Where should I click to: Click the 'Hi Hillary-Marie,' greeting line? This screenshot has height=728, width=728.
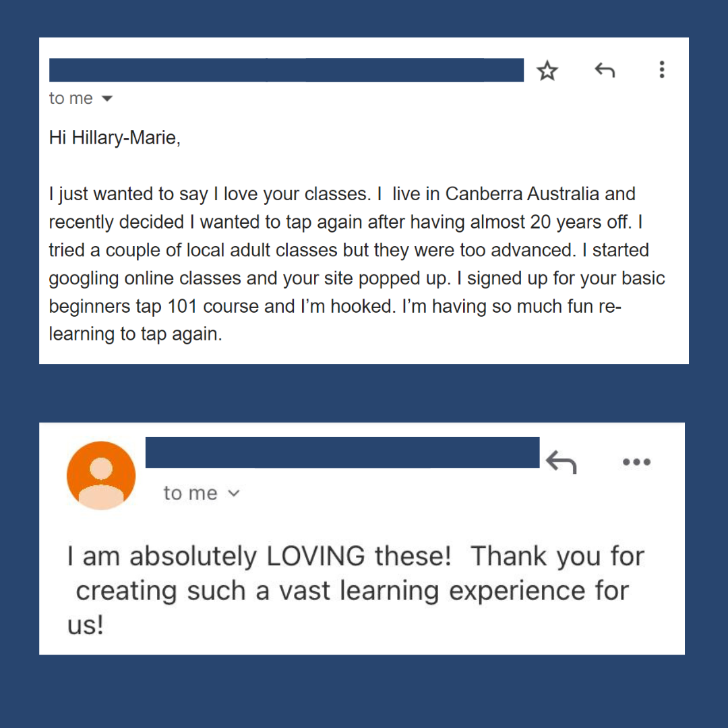coord(115,138)
